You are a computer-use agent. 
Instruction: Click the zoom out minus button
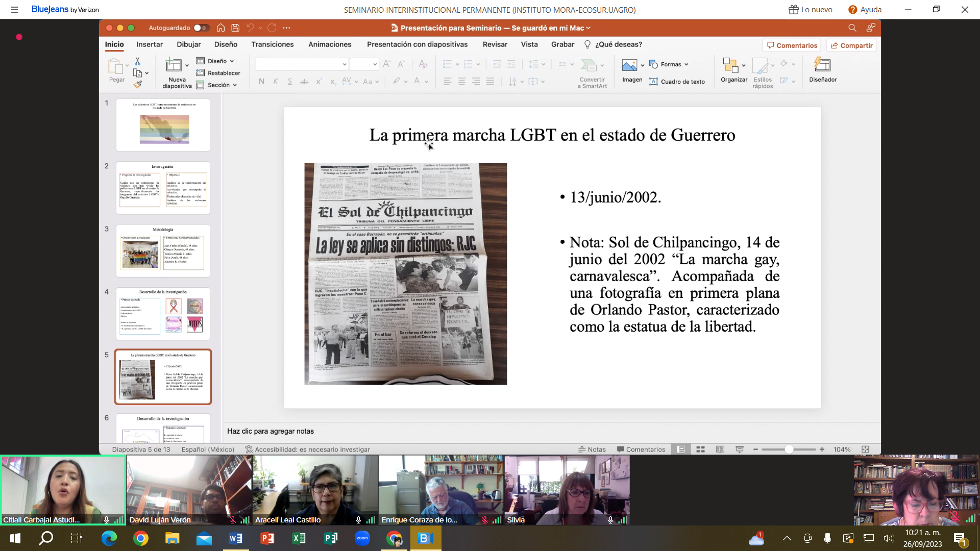click(755, 449)
